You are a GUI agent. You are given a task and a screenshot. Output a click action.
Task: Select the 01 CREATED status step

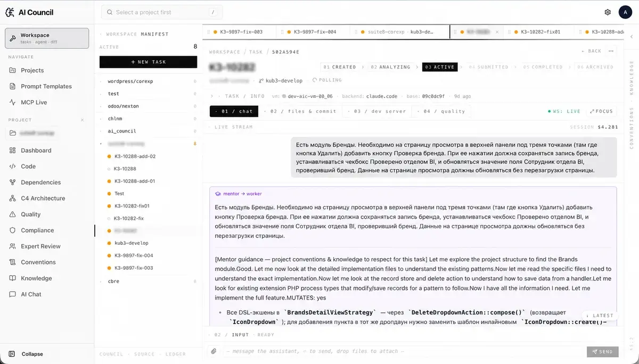(339, 67)
